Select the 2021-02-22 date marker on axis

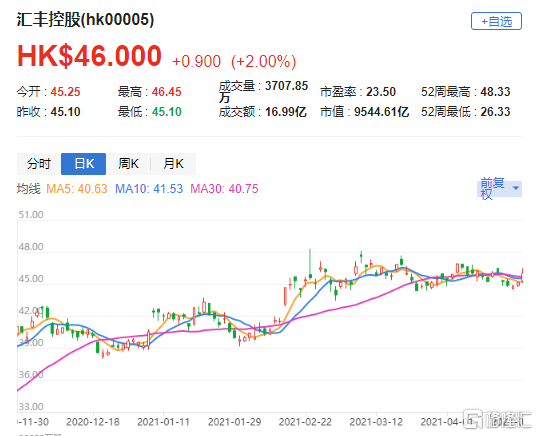305,422
